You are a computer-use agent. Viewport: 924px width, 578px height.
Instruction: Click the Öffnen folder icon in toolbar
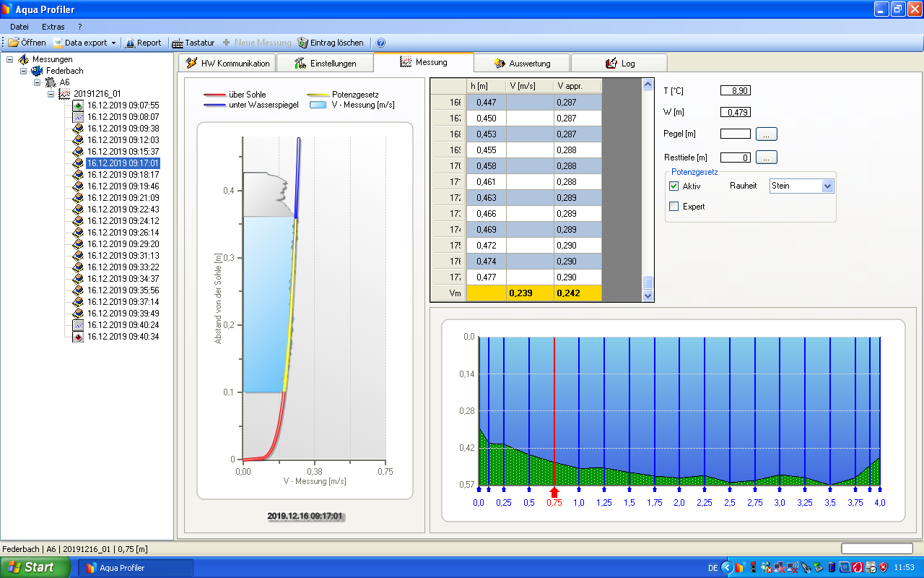(x=14, y=43)
